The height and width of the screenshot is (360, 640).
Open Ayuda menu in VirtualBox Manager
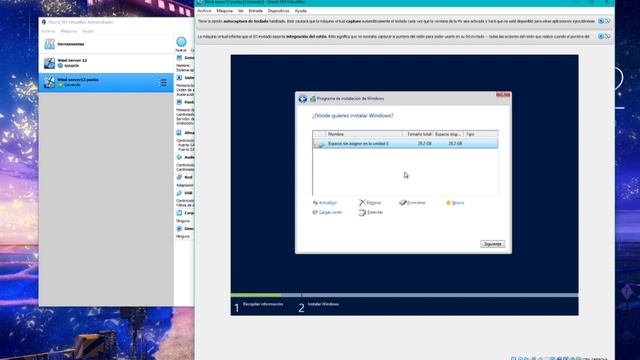click(88, 31)
